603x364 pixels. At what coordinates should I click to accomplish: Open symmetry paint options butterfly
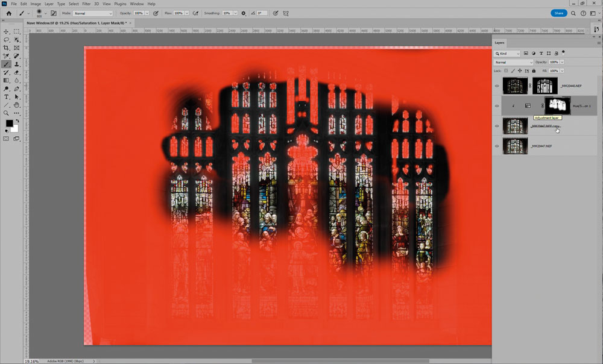coord(286,13)
